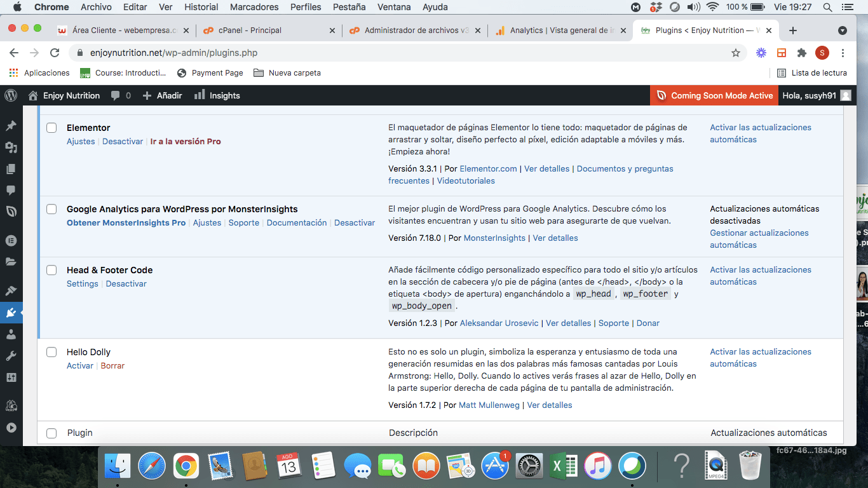
Task: Open the Archivo menu
Action: pyautogui.click(x=96, y=7)
